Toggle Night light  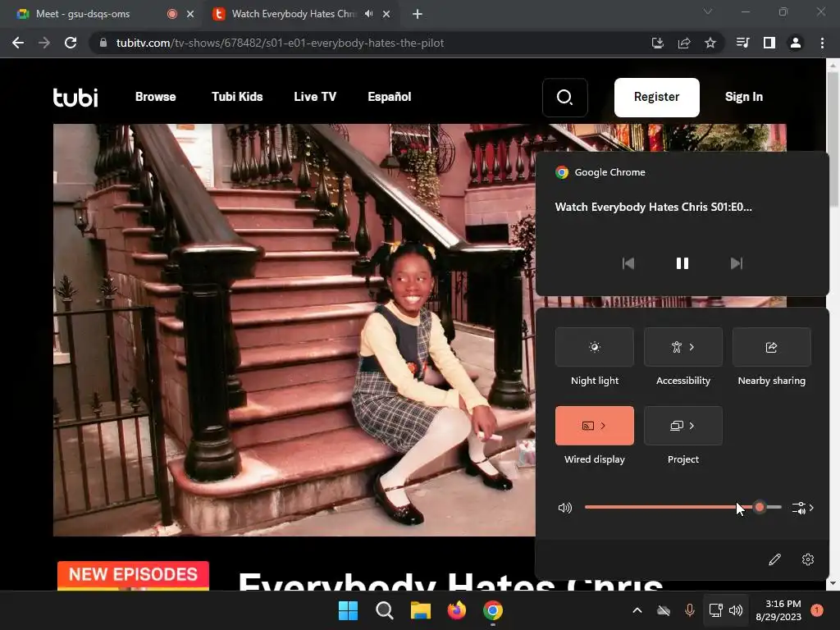point(594,347)
